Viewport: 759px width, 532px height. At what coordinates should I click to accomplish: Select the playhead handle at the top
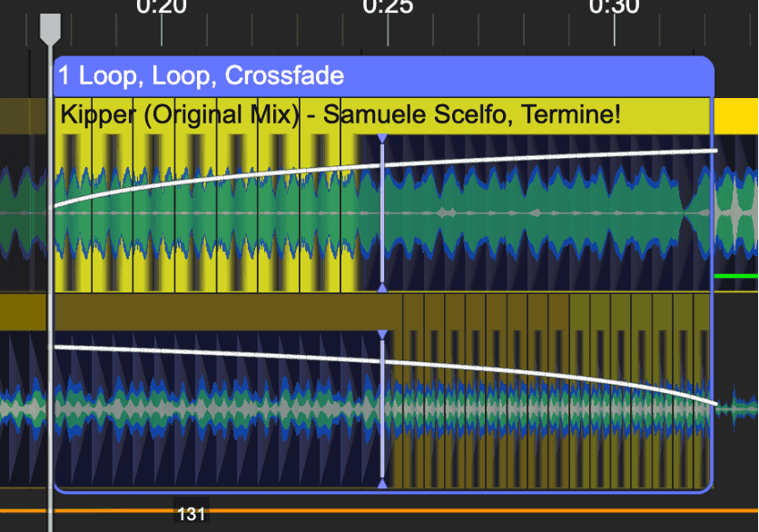(51, 25)
